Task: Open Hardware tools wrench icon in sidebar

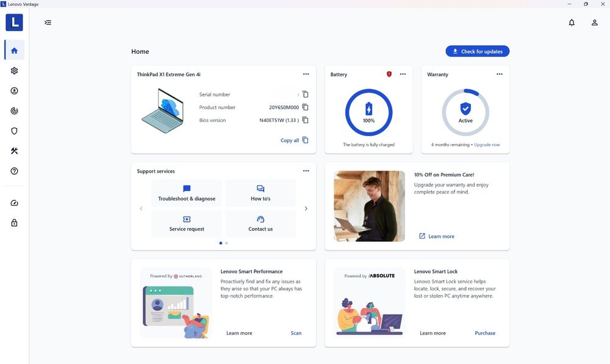Action: click(x=15, y=151)
